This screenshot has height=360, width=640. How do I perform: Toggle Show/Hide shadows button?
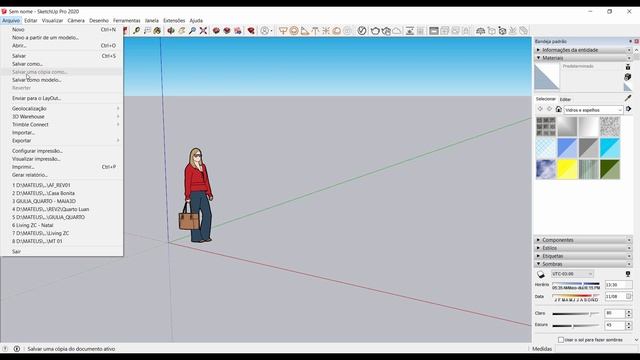[x=541, y=274]
